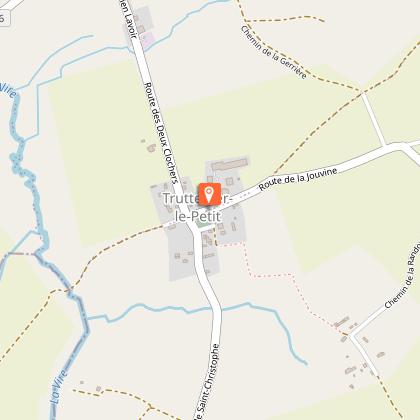Click the Vire river label at upper left
This screenshot has width=420, height=420.
7,90
